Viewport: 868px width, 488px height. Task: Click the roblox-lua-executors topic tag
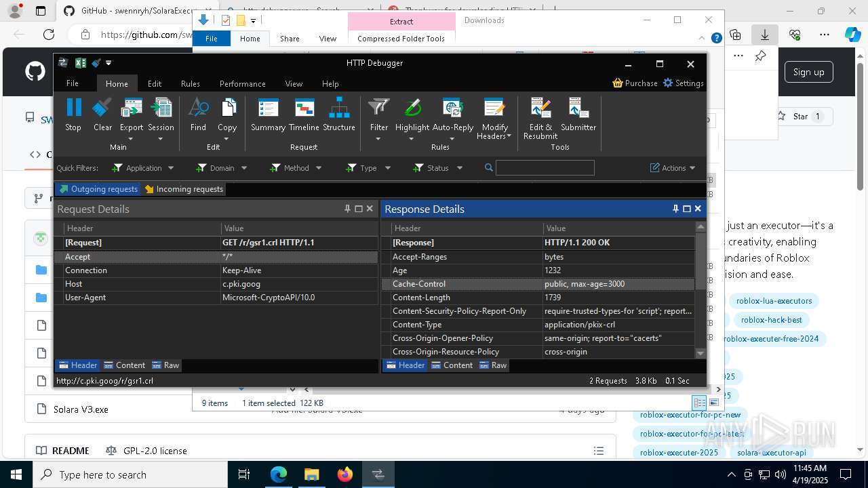[774, 301]
